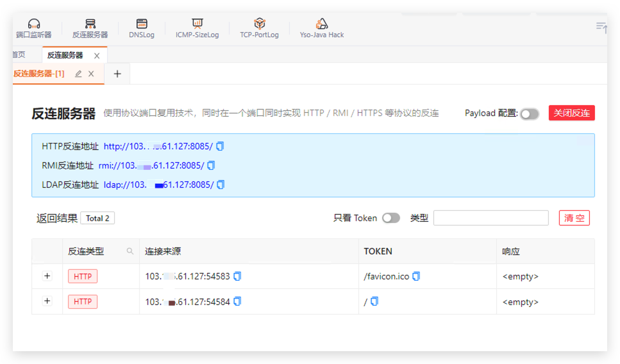Expand the second HTTP result row

pos(47,301)
